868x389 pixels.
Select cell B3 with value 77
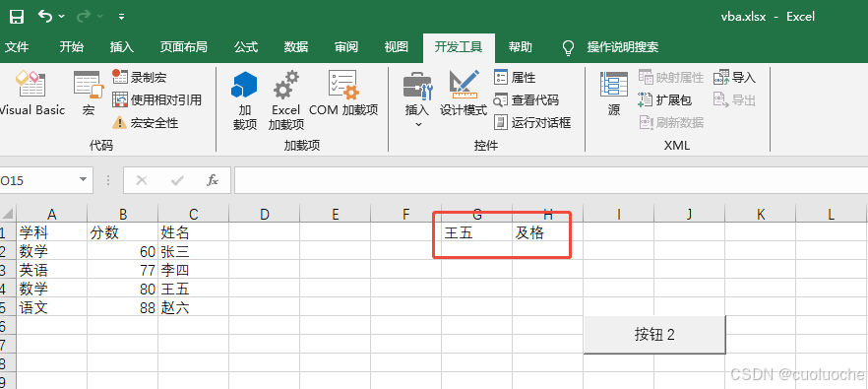coord(123,270)
